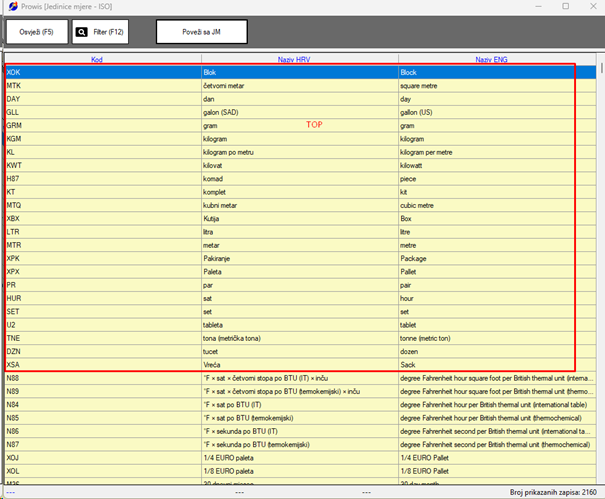Select the KGM kilogram row

tap(100, 139)
